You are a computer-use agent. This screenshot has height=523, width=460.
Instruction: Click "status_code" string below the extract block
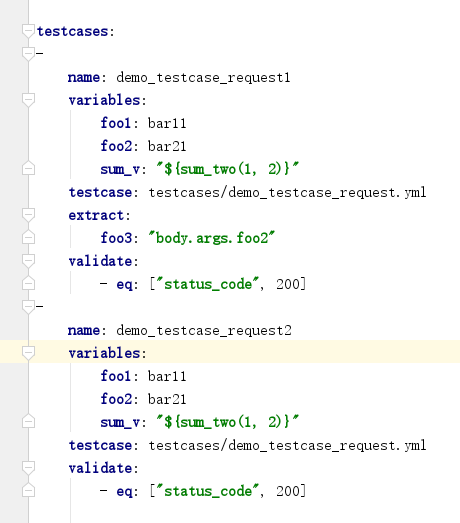point(208,284)
